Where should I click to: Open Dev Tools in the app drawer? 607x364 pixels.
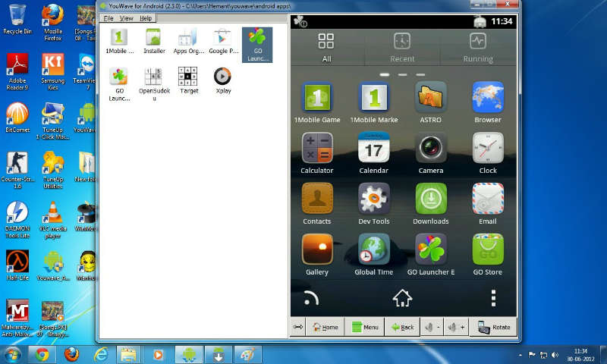coord(373,199)
